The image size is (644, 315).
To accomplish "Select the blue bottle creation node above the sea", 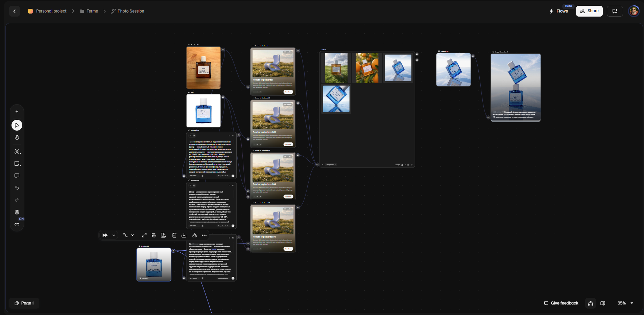I will [453, 69].
